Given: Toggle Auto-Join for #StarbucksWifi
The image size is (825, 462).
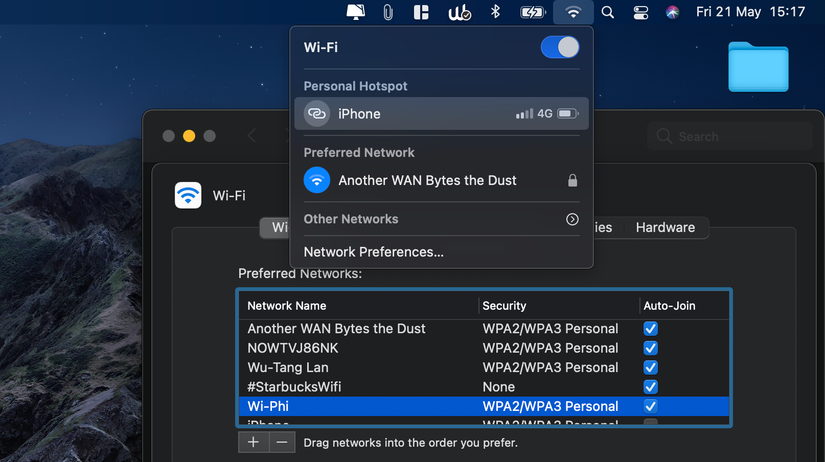Looking at the screenshot, I should pos(651,387).
